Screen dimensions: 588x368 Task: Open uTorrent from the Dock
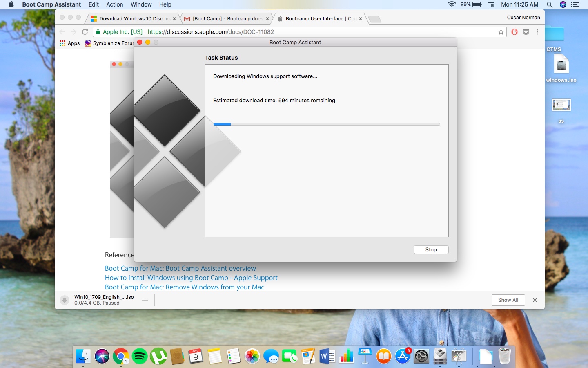(x=158, y=356)
